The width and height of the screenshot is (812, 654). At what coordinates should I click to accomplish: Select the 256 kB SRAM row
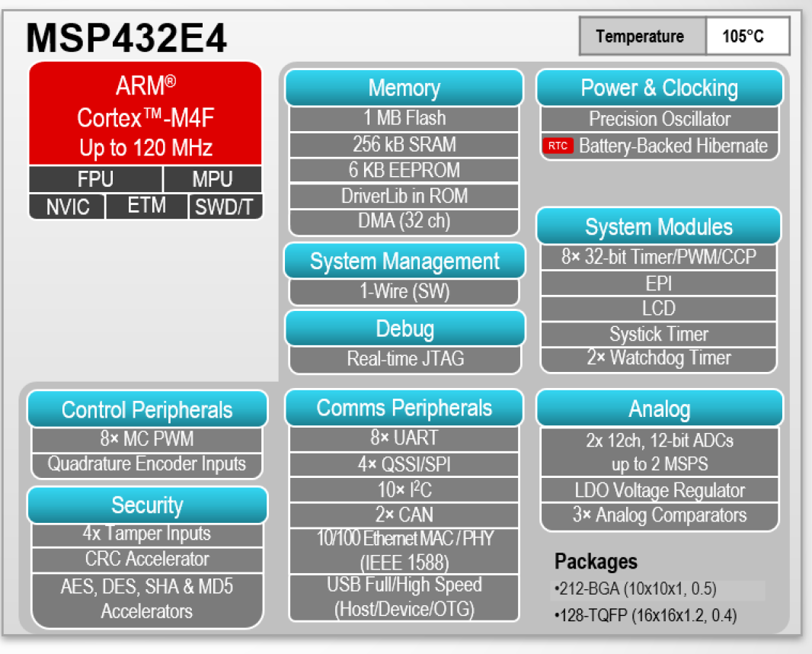point(404,145)
